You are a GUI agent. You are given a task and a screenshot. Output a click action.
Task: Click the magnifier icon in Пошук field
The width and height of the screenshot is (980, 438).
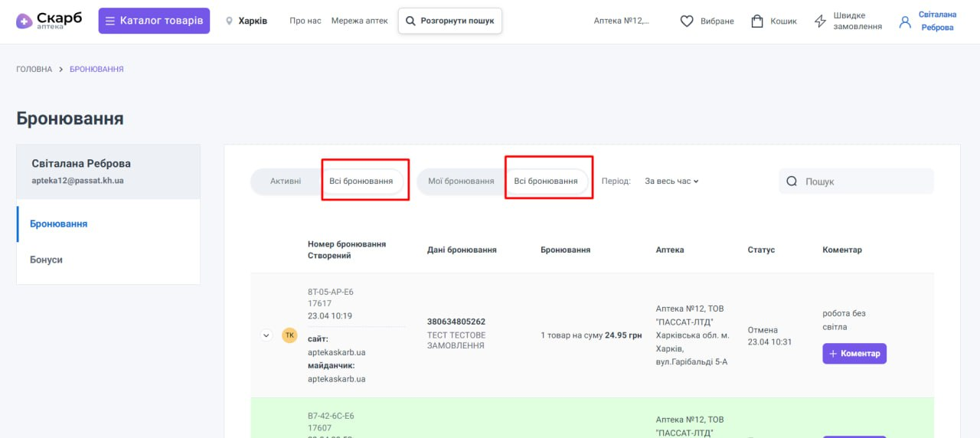[792, 181]
